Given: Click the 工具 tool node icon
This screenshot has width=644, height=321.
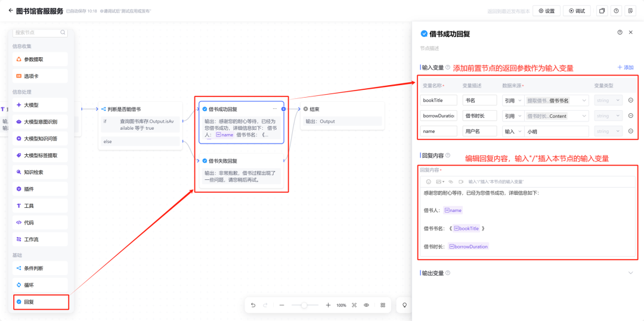Looking at the screenshot, I should [x=19, y=206].
